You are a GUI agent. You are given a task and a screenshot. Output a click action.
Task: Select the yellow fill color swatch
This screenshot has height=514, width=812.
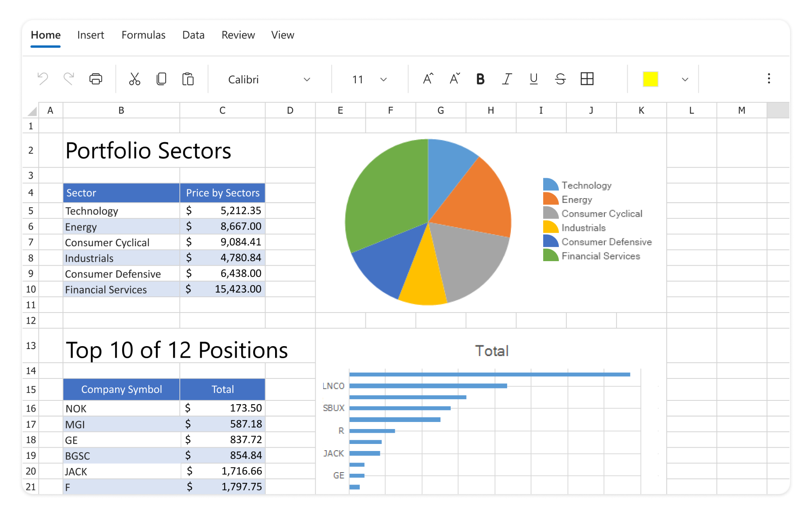coord(650,78)
